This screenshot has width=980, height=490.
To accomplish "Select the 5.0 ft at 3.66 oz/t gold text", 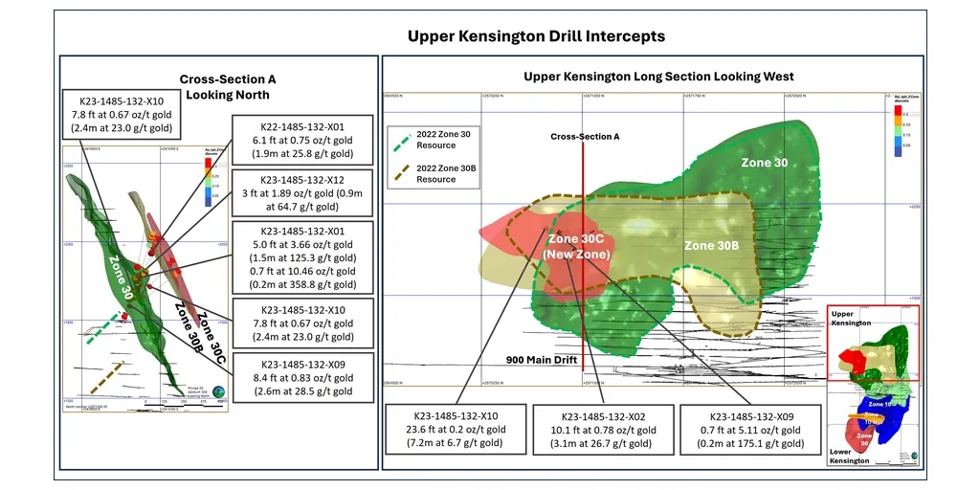I will [301, 244].
